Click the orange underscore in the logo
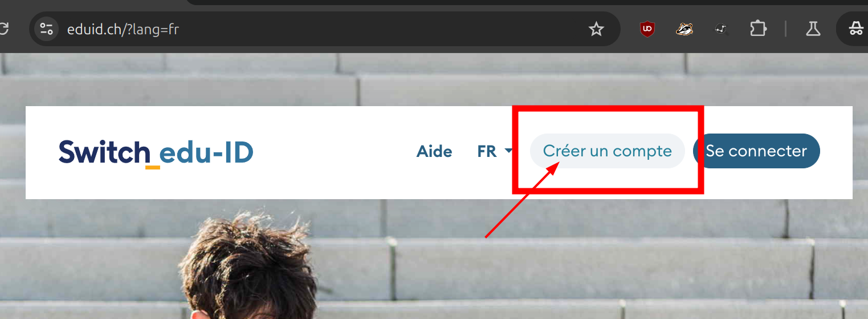This screenshot has width=868, height=319. click(152, 167)
